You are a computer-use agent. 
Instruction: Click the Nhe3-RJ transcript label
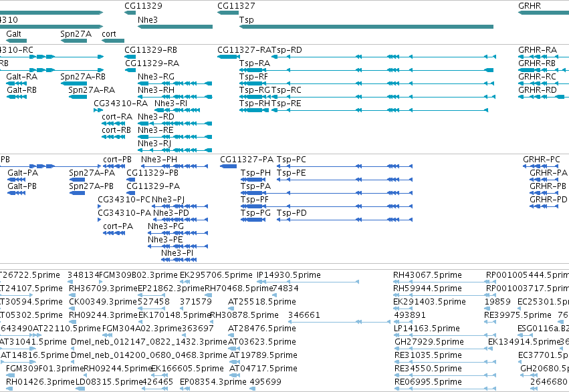pyautogui.click(x=154, y=144)
